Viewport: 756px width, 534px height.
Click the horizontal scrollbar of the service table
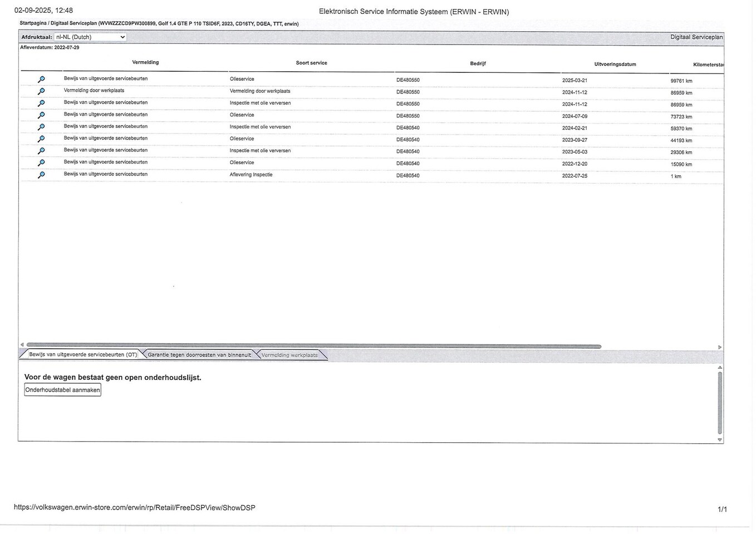[314, 346]
